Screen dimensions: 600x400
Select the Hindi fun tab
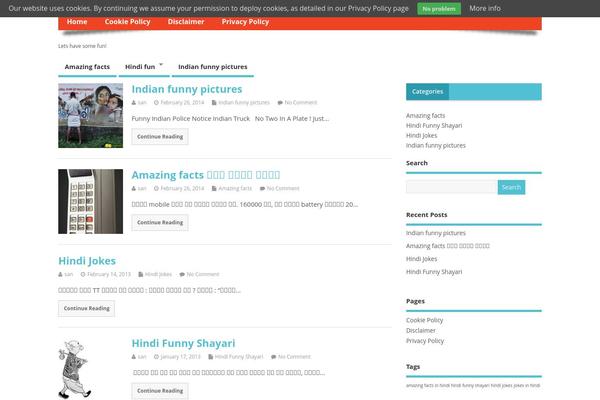[140, 67]
